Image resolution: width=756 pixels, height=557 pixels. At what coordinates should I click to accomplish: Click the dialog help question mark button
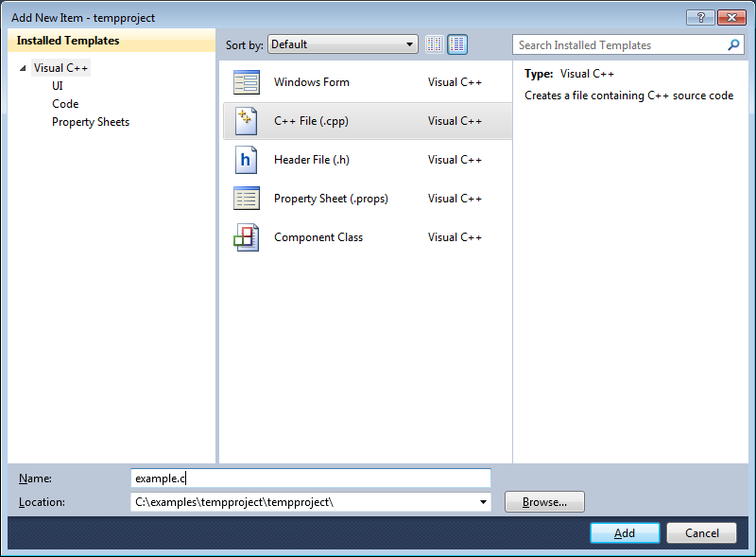(x=700, y=17)
